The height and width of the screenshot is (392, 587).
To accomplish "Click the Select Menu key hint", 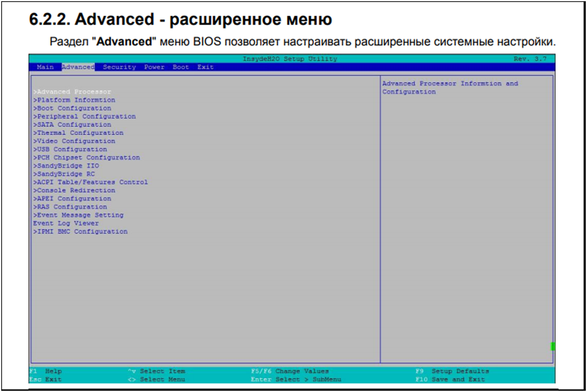I will [157, 379].
